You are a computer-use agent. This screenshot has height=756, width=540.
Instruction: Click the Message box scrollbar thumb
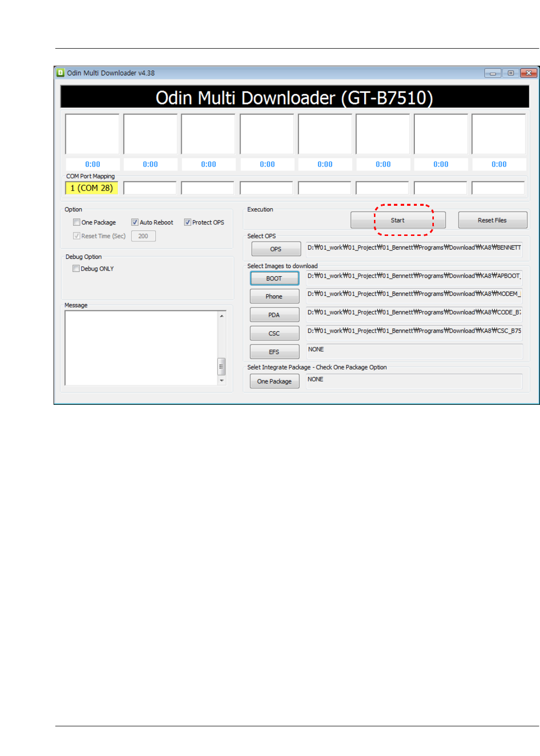[222, 366]
